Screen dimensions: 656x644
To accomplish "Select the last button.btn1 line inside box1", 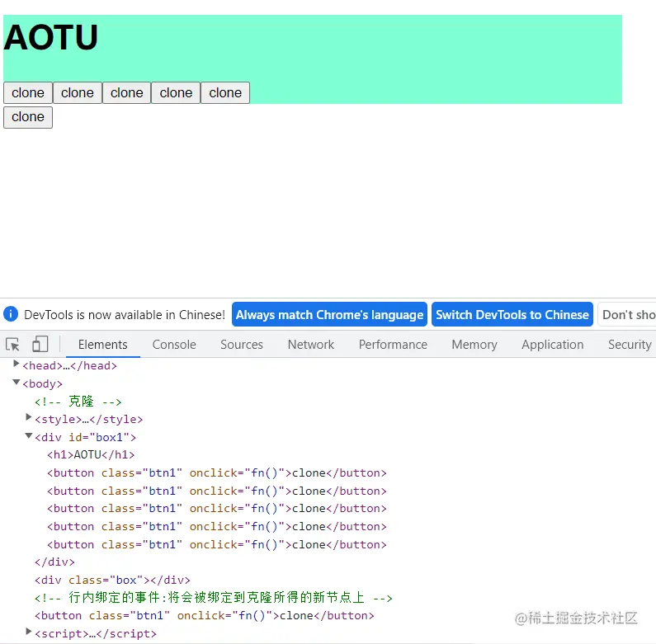I will pos(217,544).
